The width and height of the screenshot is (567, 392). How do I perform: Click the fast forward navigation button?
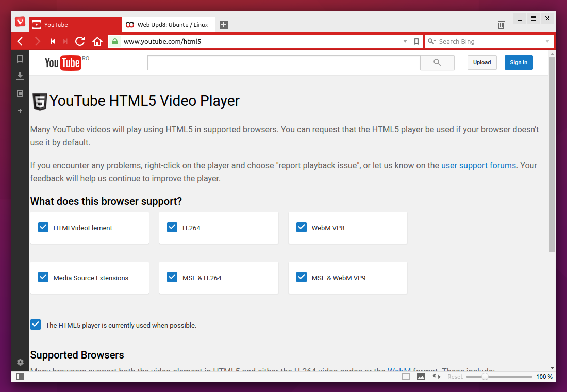(65, 41)
